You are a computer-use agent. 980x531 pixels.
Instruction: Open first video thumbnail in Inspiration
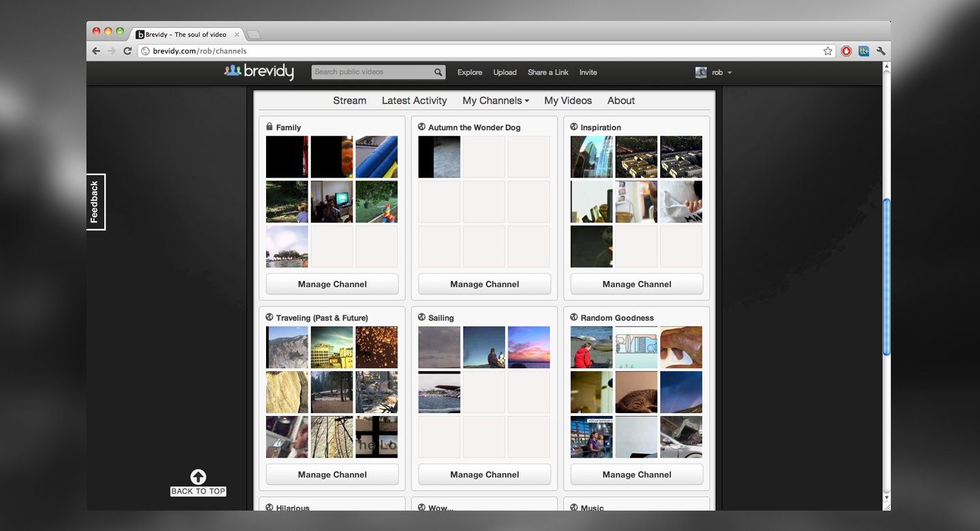(x=592, y=157)
